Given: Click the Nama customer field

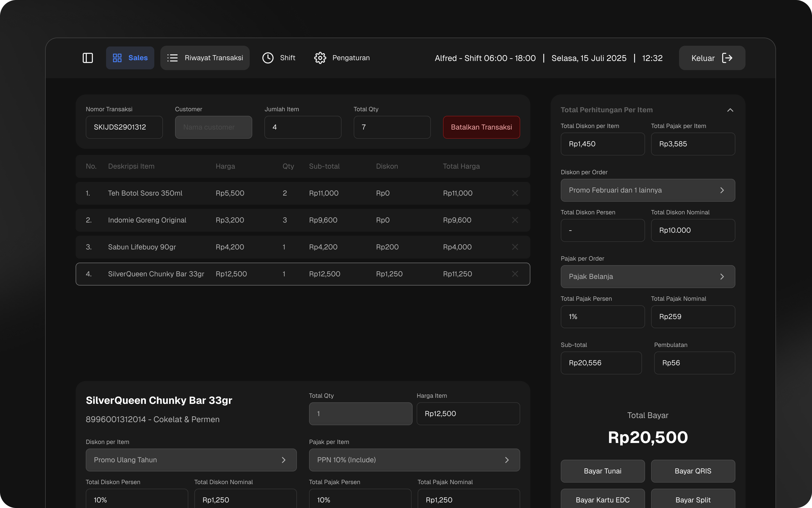Looking at the screenshot, I should pos(213,127).
